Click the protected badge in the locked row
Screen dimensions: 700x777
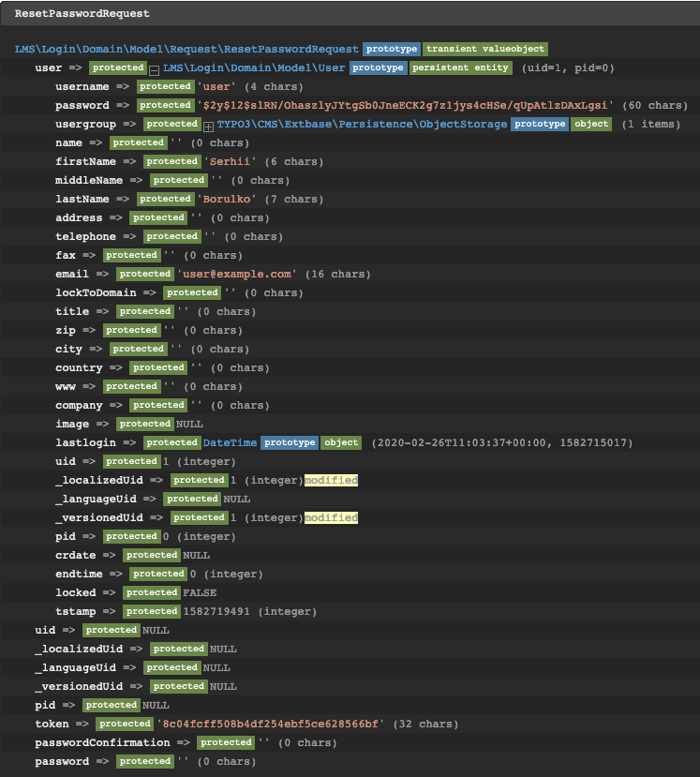[x=152, y=592]
